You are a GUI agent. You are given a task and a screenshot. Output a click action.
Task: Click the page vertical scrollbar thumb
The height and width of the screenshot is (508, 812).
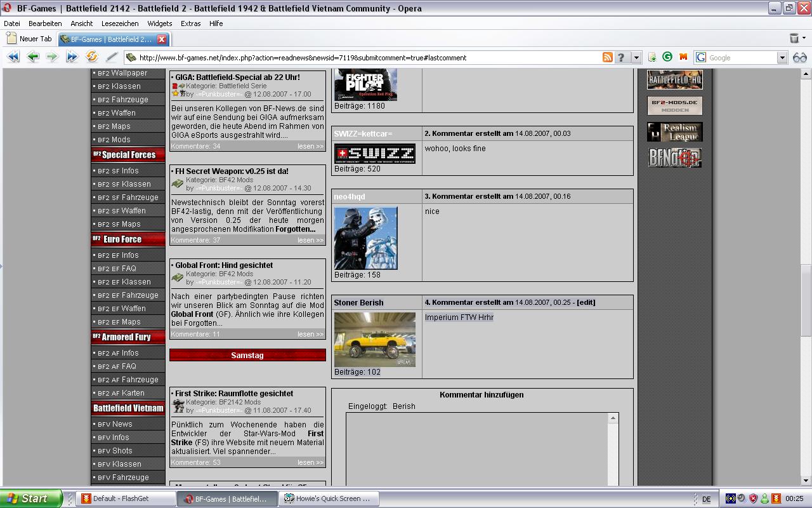806,300
